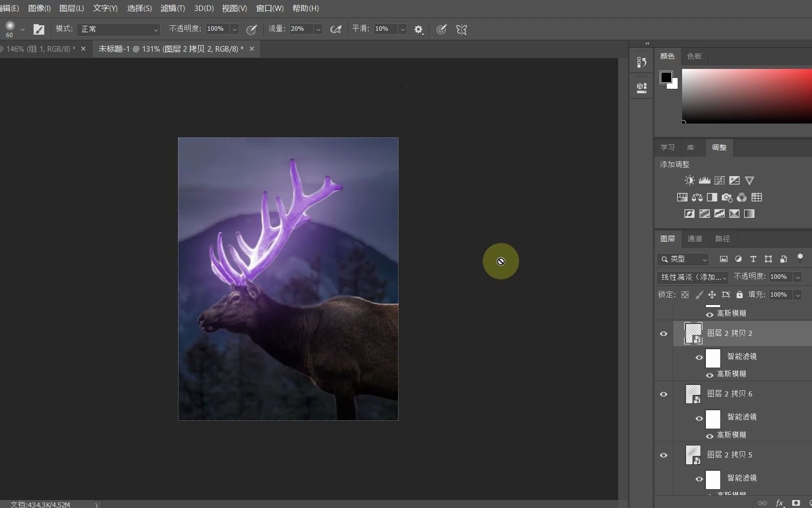Add Color Lookup adjustment layer
812x508 pixels.
pos(756,197)
